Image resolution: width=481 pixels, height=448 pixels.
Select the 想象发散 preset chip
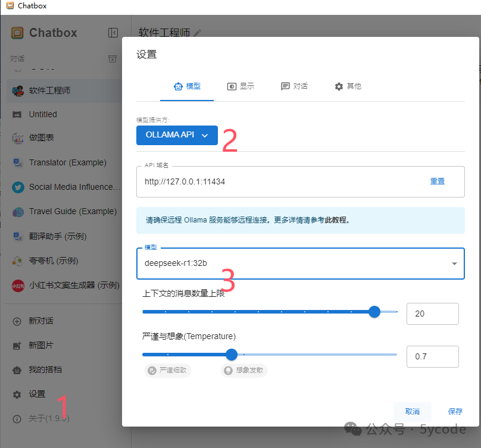pyautogui.click(x=244, y=371)
